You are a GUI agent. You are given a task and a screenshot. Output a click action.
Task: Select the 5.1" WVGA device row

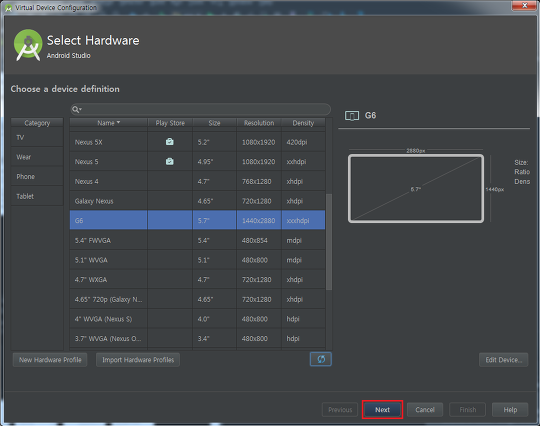point(197,260)
